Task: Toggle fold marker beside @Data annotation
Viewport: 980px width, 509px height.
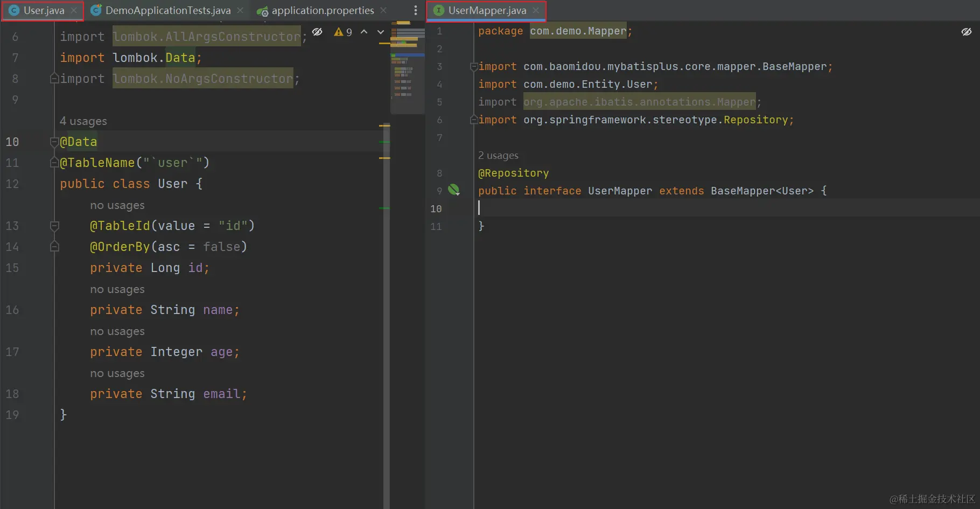Action: click(54, 142)
